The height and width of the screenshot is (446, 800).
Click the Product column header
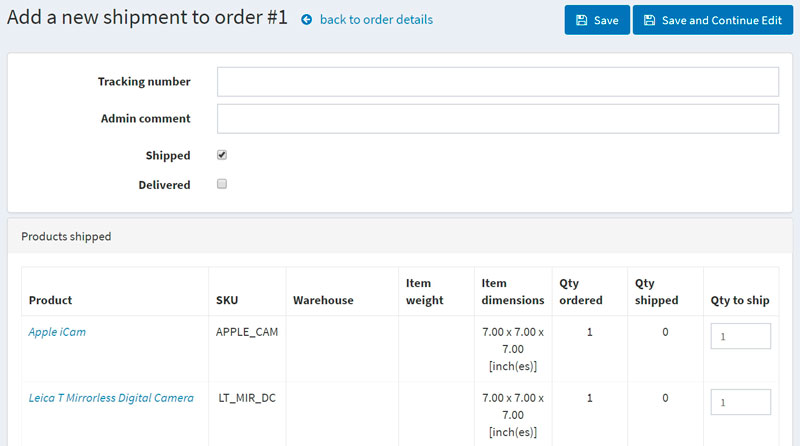coord(51,300)
